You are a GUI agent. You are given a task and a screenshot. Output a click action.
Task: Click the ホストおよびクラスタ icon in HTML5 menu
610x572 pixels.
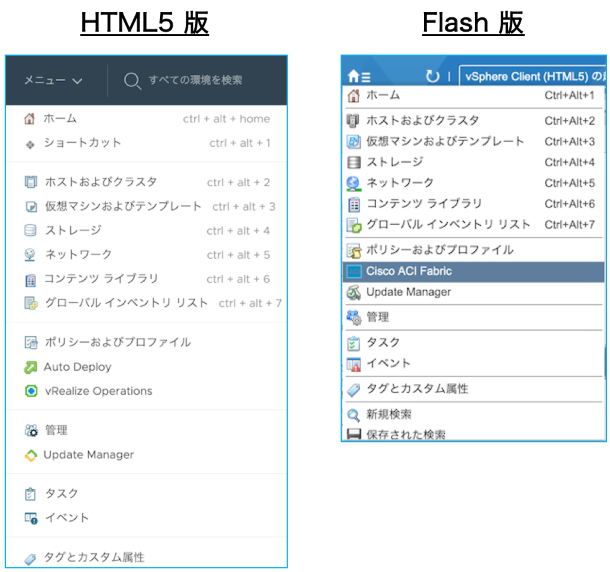(x=31, y=182)
